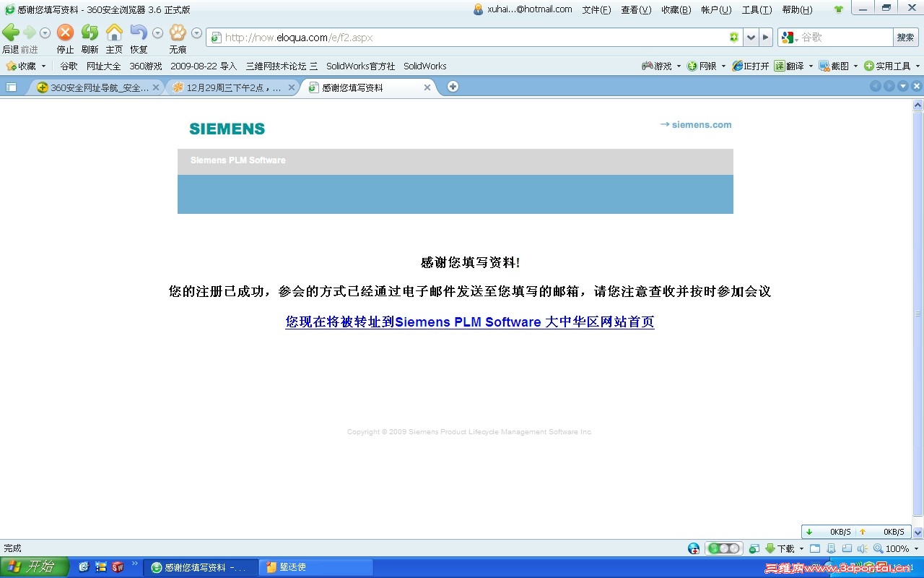This screenshot has width=924, height=578.
Task: Open the 游戏 toolbar dropdown
Action: point(661,66)
